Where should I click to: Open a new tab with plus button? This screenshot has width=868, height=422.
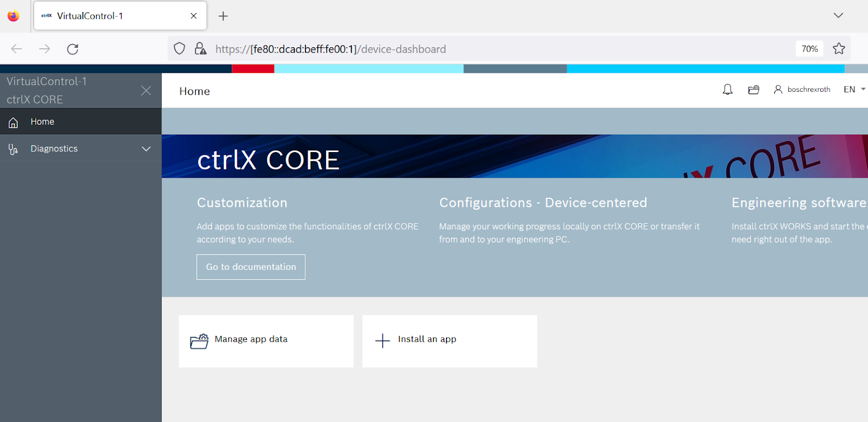[223, 16]
